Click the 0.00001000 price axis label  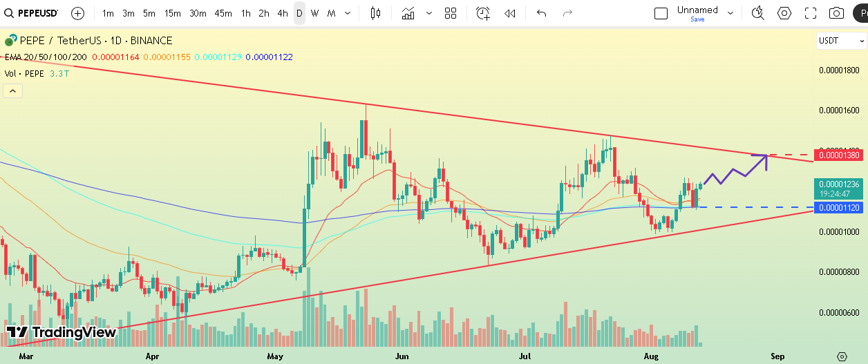(839, 232)
